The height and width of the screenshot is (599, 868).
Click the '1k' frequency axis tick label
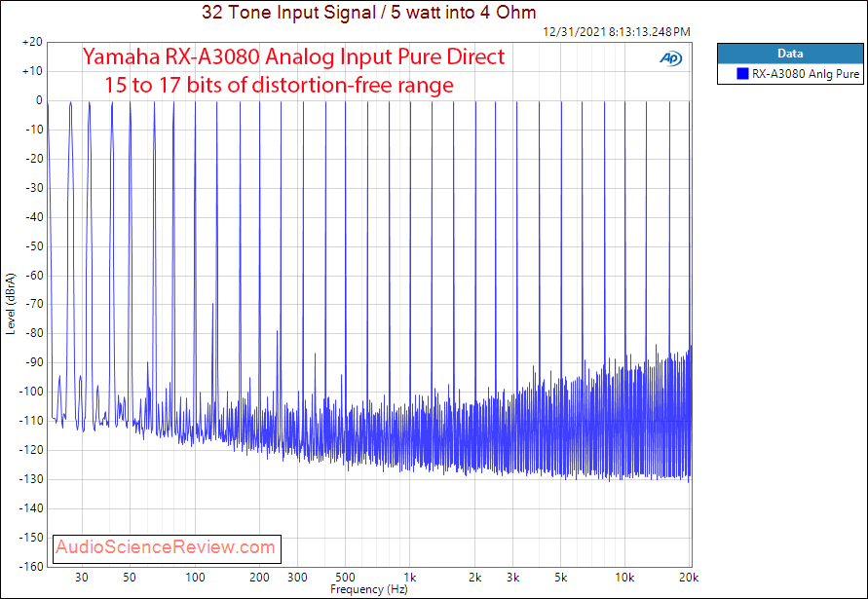coord(409,578)
